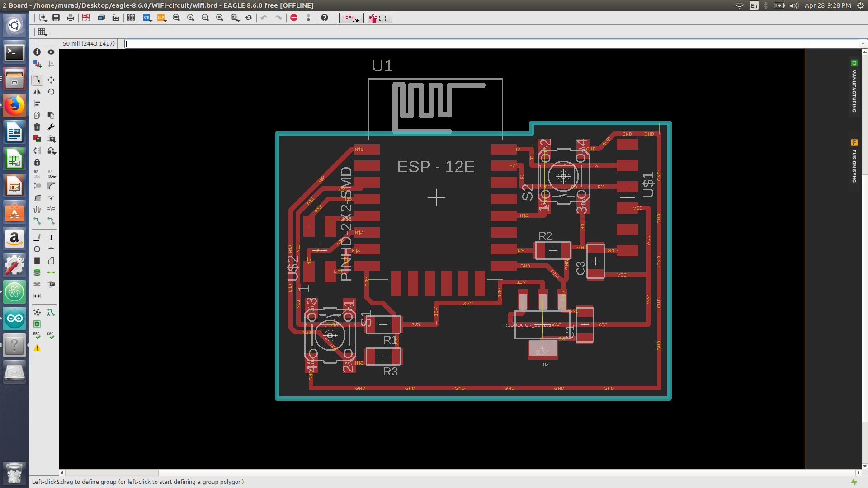Activate the Group selection tool
868x488 pixels.
coord(37,80)
